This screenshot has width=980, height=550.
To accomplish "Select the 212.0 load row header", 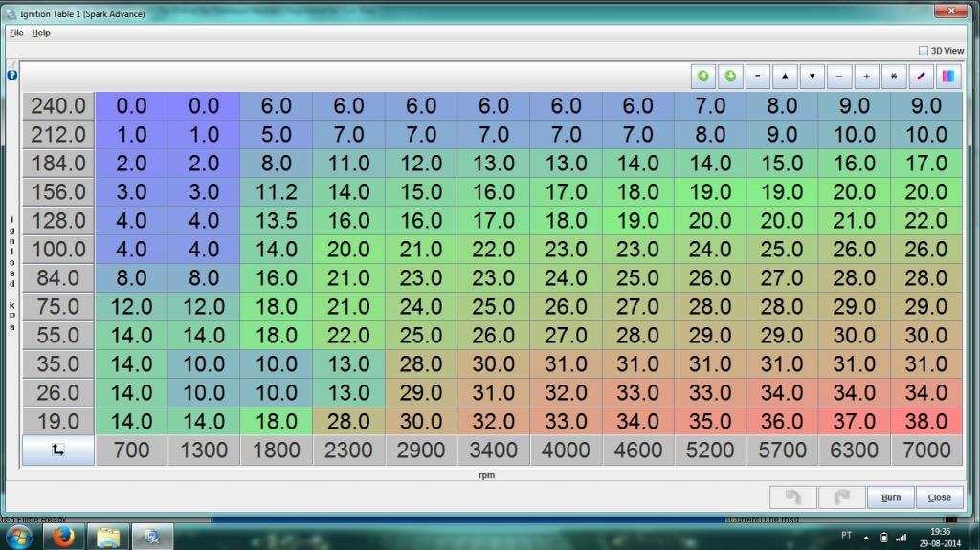I will click(58, 135).
